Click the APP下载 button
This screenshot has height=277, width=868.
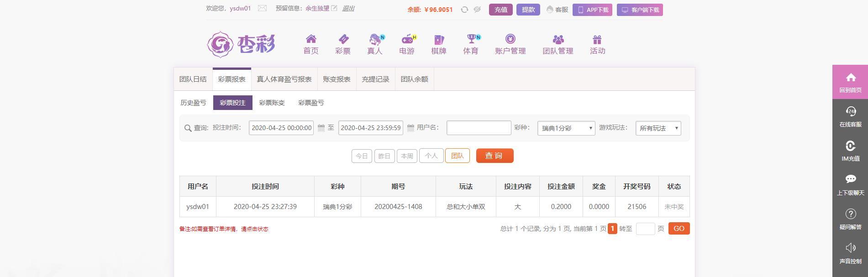(592, 10)
